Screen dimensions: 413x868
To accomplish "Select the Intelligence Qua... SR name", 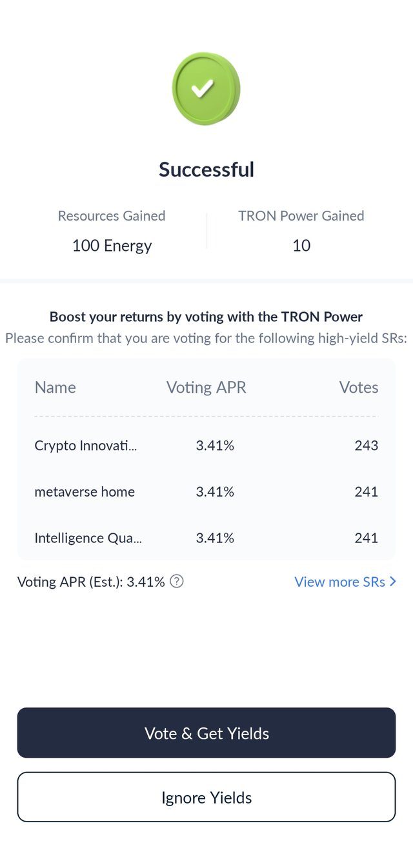I will (x=88, y=538).
